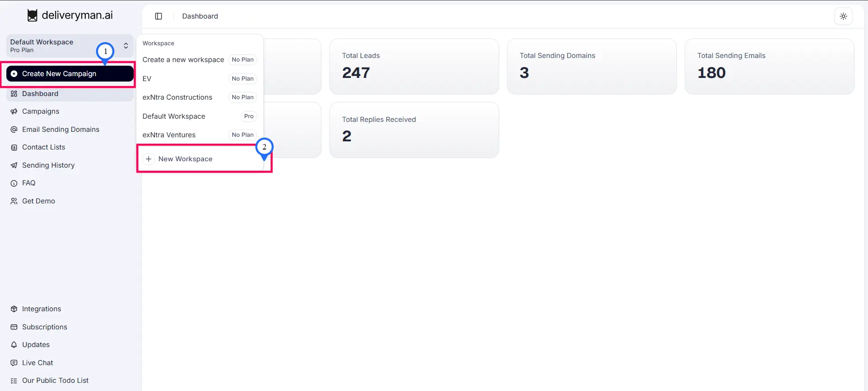Open Email Sending Domains at-sign icon

[x=14, y=130]
